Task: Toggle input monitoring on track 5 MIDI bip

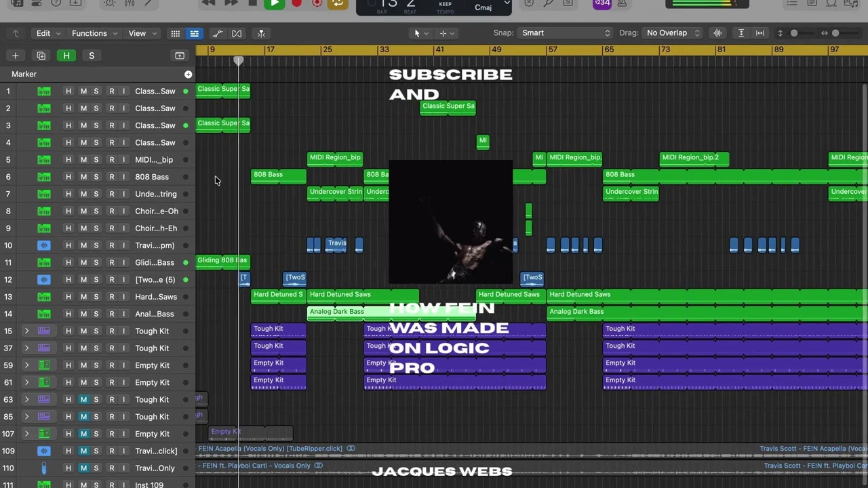Action: (124, 160)
